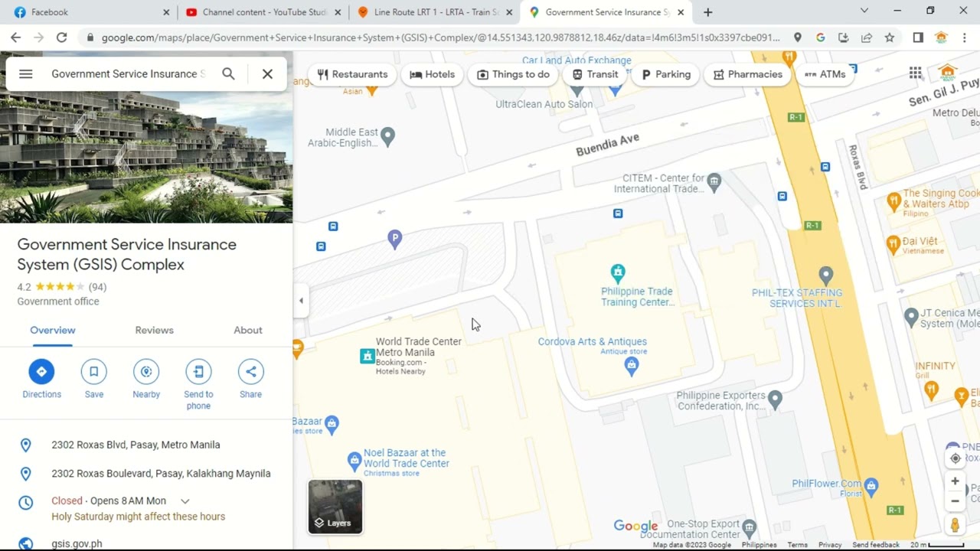This screenshot has height=551, width=980.
Task: Click the Maps search input field
Action: (129, 74)
